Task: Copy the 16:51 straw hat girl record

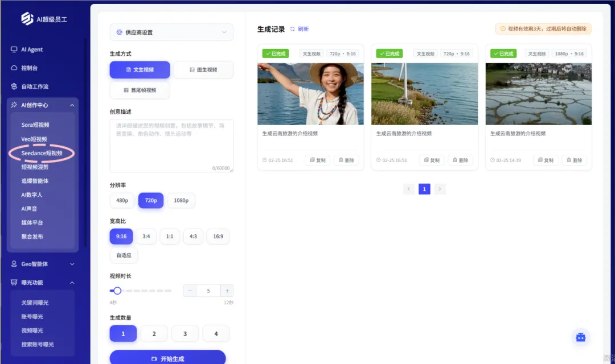Action: click(318, 160)
